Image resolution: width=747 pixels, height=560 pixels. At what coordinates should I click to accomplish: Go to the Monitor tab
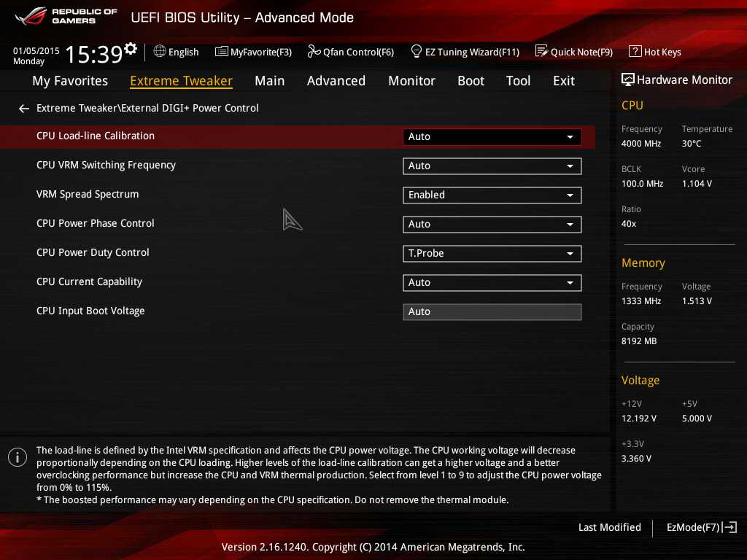click(411, 81)
